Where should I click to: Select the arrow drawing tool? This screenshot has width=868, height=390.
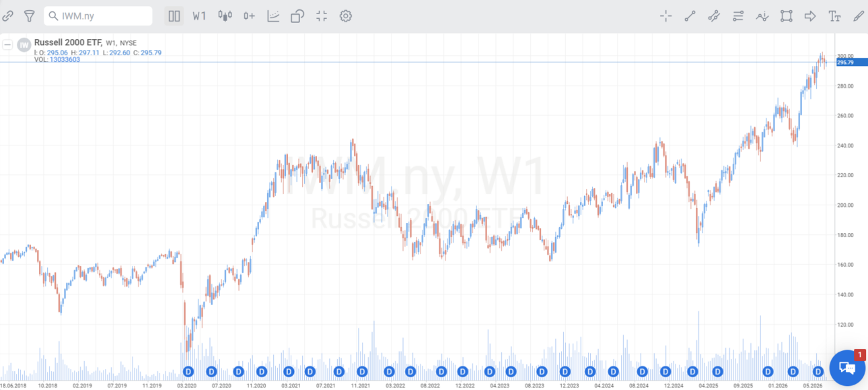(x=810, y=16)
